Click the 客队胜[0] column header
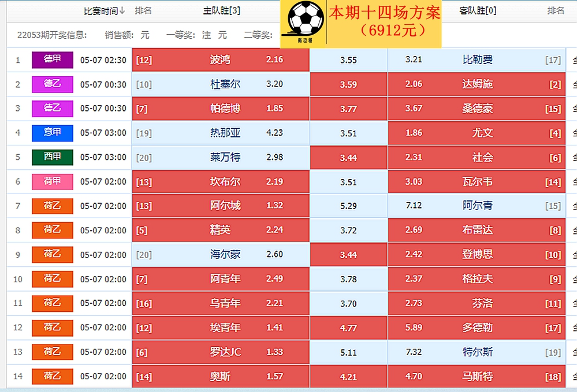Image resolution: width=577 pixels, height=392 pixels. pos(478,11)
